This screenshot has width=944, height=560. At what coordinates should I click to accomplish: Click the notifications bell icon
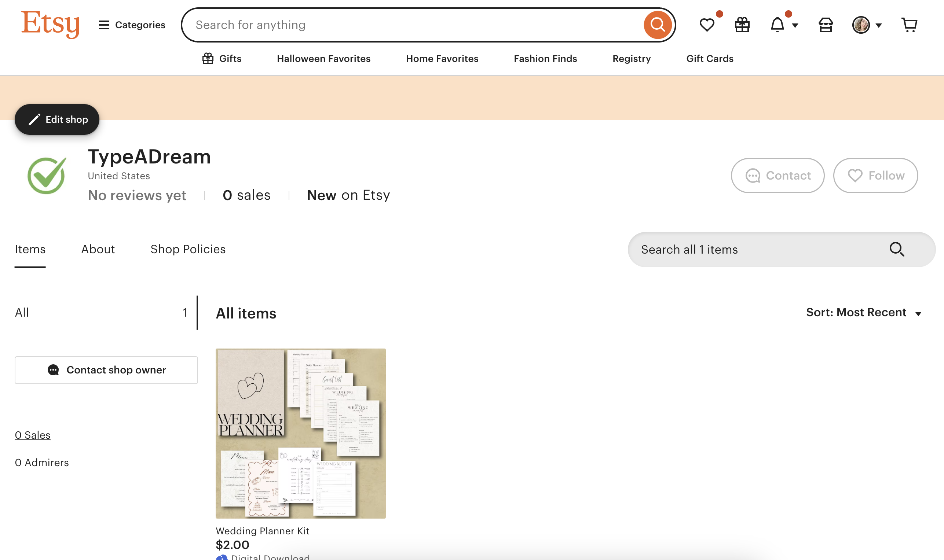(x=777, y=25)
